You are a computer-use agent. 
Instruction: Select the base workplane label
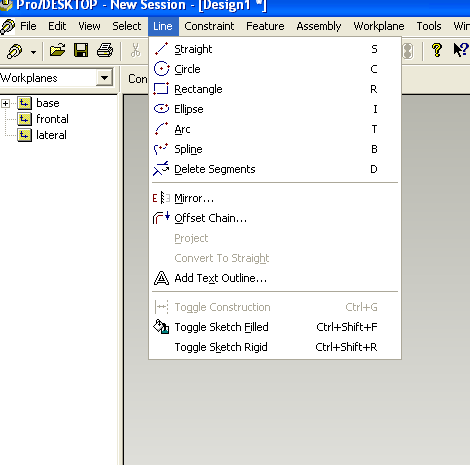click(x=48, y=103)
